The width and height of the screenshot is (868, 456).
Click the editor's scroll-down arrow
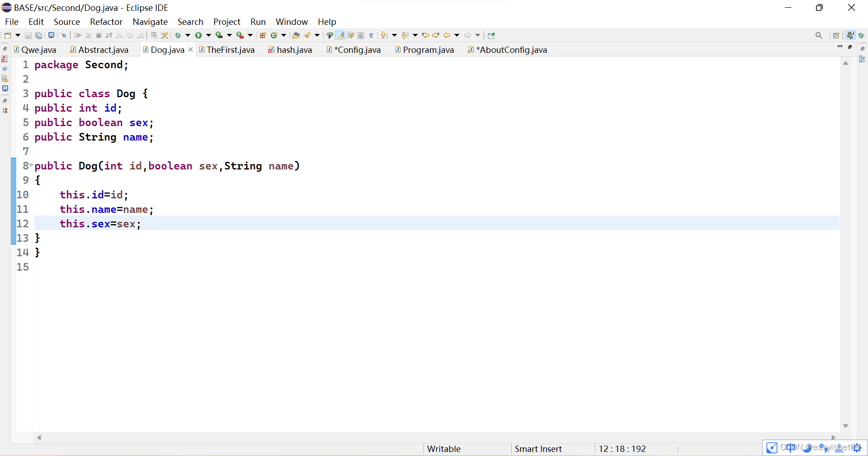846,425
